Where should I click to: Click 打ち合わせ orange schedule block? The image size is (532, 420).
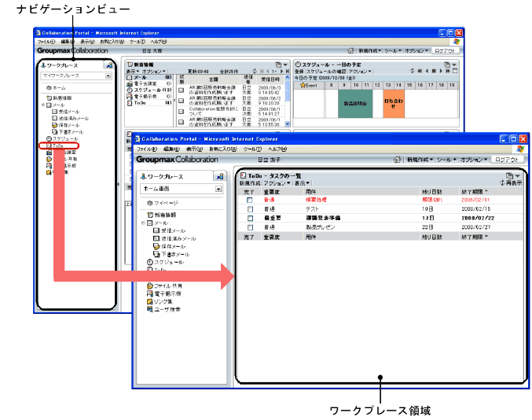(394, 104)
